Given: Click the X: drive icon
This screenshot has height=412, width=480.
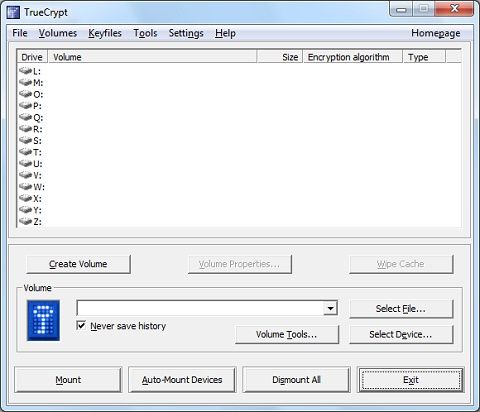Looking at the screenshot, I should coord(25,198).
